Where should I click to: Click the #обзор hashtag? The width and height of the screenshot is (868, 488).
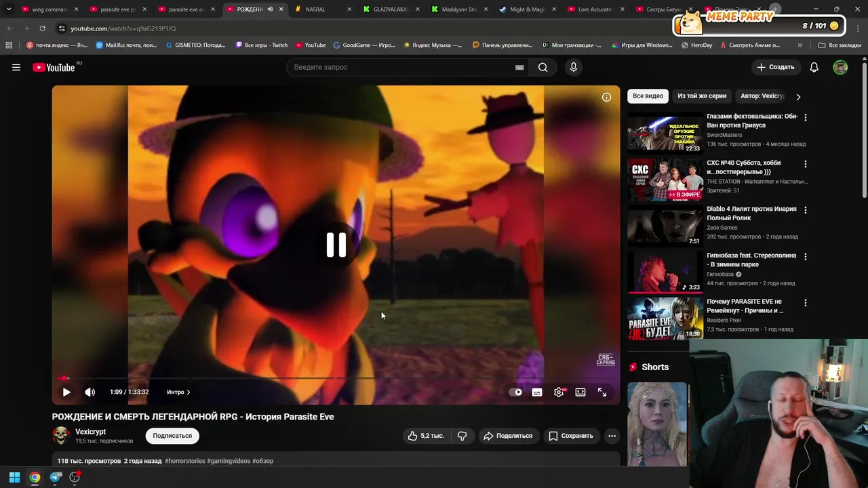point(263,461)
